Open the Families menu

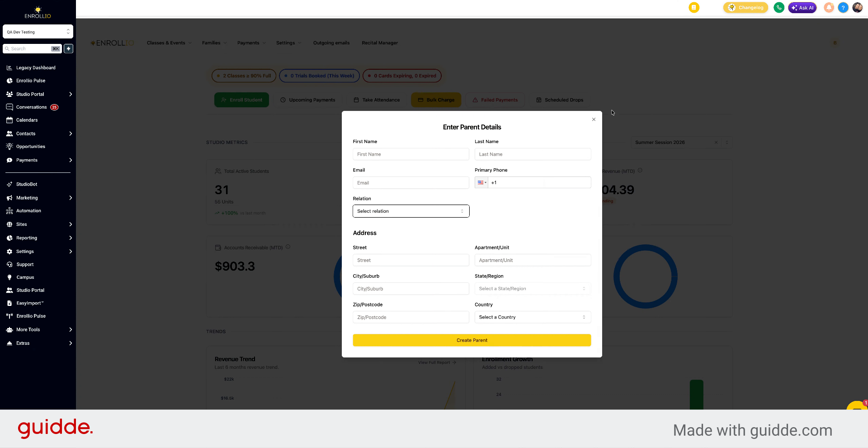pos(214,43)
